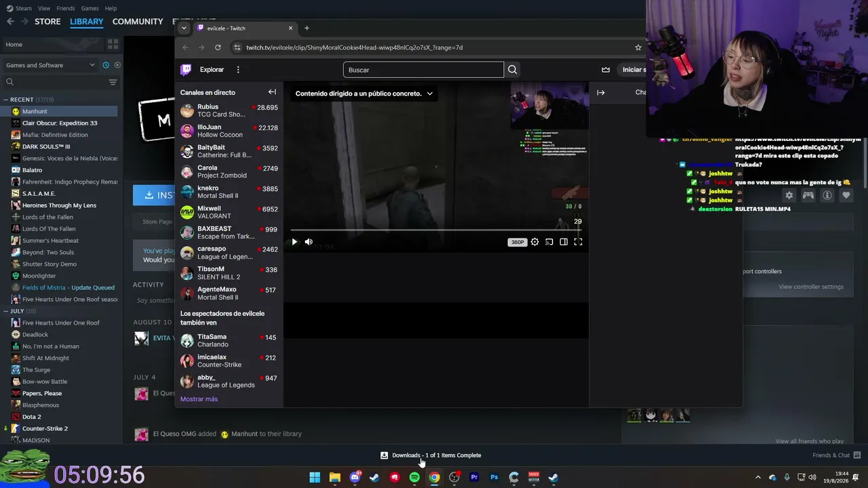This screenshot has height=488, width=868.
Task: Expand the Games and Software dropdown
Action: point(50,65)
